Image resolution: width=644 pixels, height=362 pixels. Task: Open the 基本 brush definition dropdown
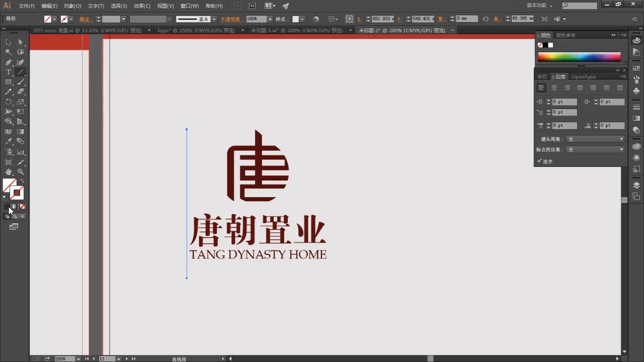[x=214, y=19]
